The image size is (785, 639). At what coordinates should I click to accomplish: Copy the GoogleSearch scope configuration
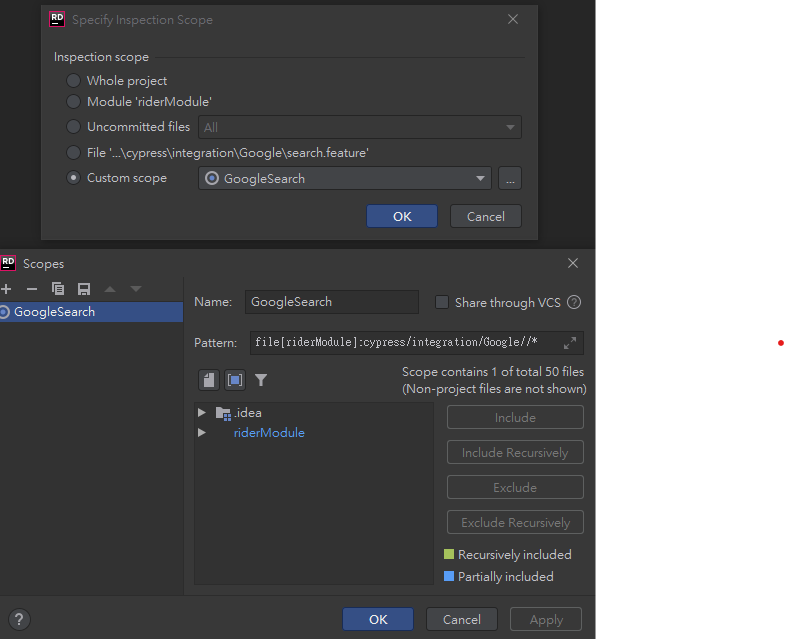(x=58, y=289)
